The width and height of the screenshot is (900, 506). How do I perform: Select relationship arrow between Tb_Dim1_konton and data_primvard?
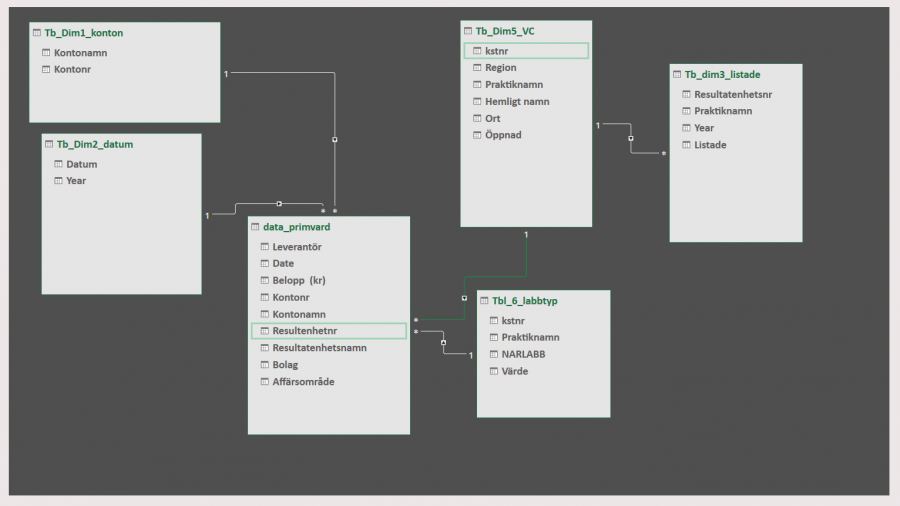335,139
